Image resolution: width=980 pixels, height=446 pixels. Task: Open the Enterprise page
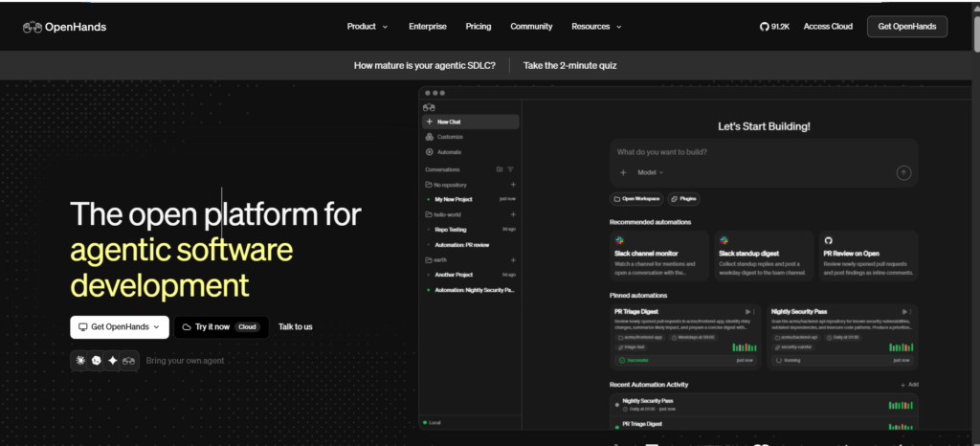tap(428, 26)
